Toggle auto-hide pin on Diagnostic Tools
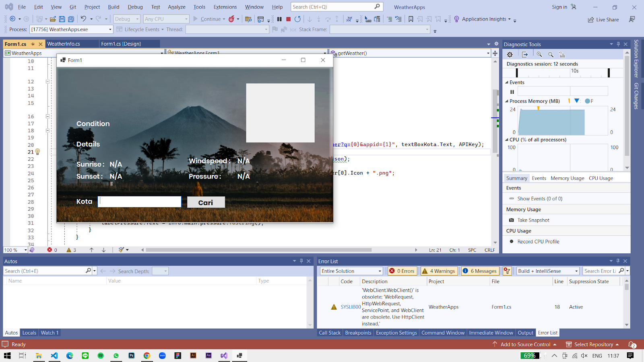Screen dimensions: 644x362 pyautogui.click(x=618, y=44)
